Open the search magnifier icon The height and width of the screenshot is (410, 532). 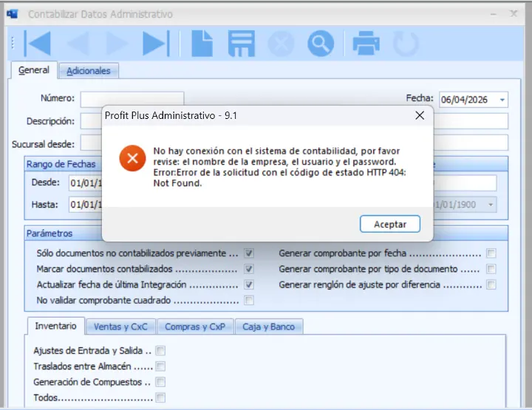coord(321,44)
